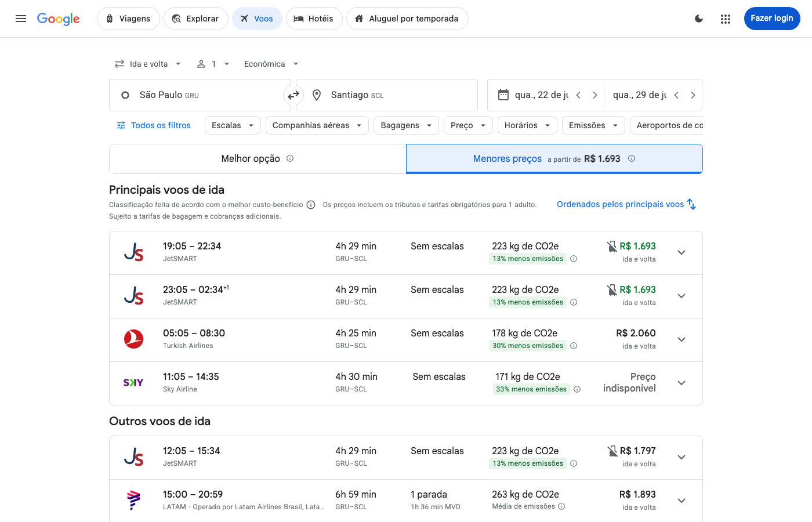This screenshot has width=812, height=522.
Task: Click the return date qua., 29 field
Action: [x=639, y=95]
